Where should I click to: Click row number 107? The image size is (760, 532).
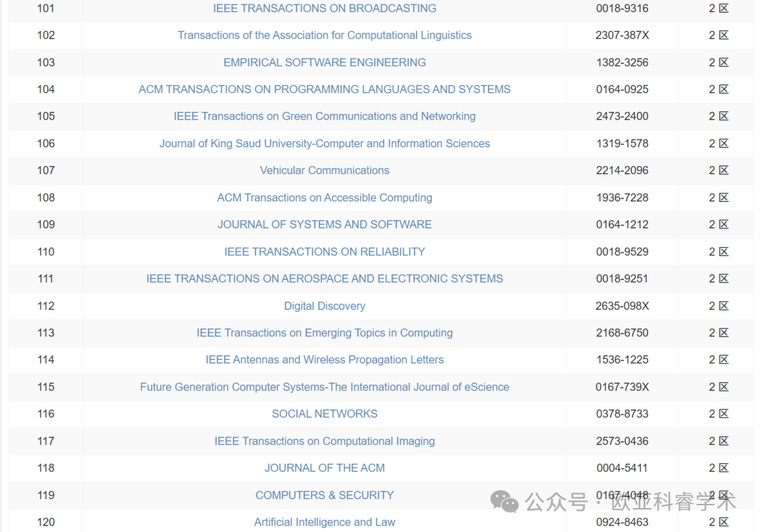pyautogui.click(x=46, y=170)
